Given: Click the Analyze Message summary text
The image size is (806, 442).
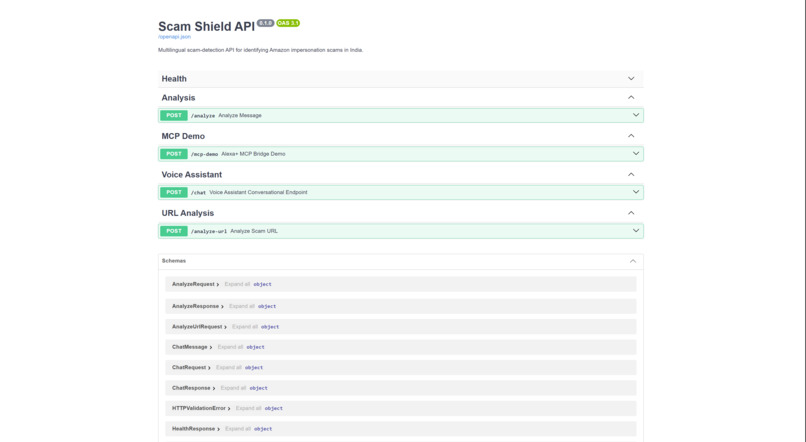Looking at the screenshot, I should pyautogui.click(x=240, y=116).
